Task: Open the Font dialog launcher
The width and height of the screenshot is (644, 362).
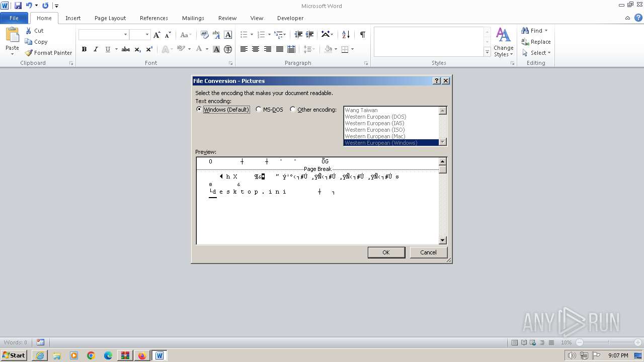Action: 231,63
